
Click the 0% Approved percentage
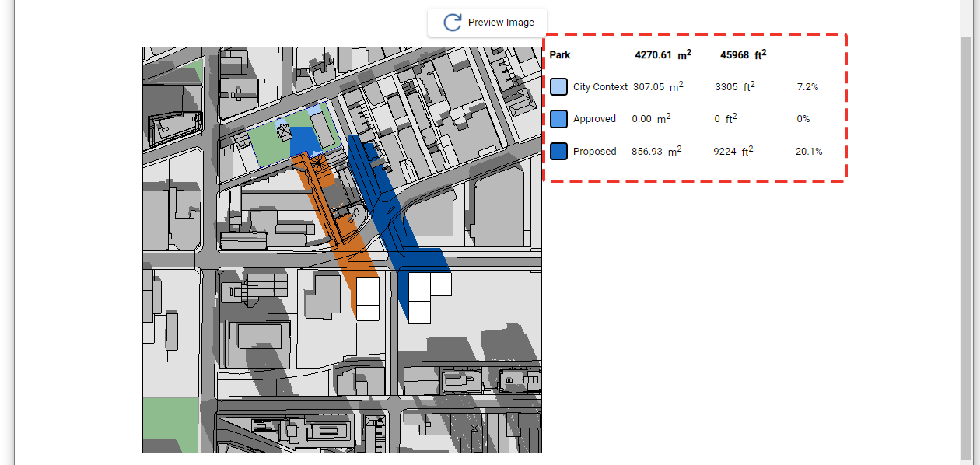(x=803, y=118)
